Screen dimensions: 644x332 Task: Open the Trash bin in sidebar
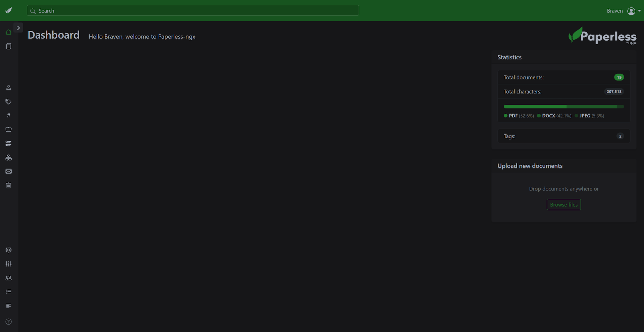point(9,185)
